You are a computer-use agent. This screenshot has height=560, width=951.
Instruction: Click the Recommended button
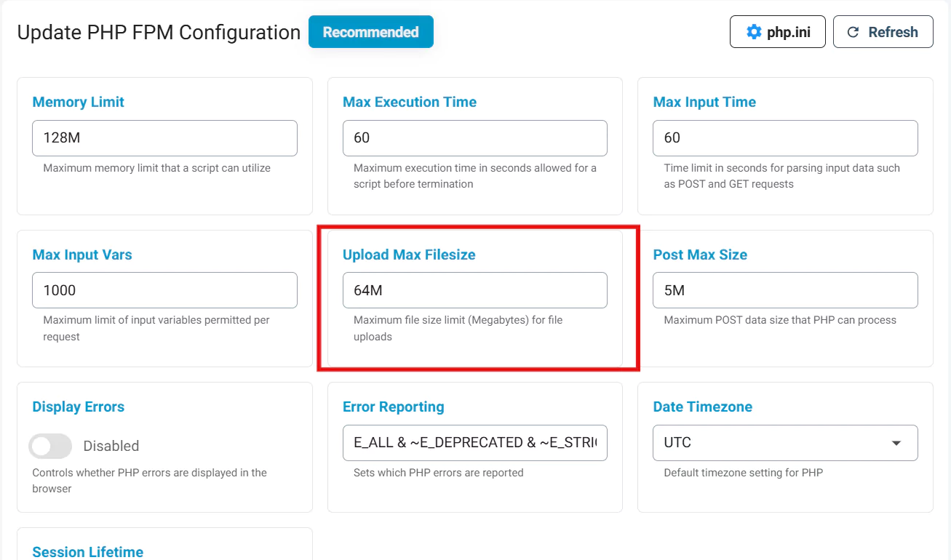[x=370, y=32]
